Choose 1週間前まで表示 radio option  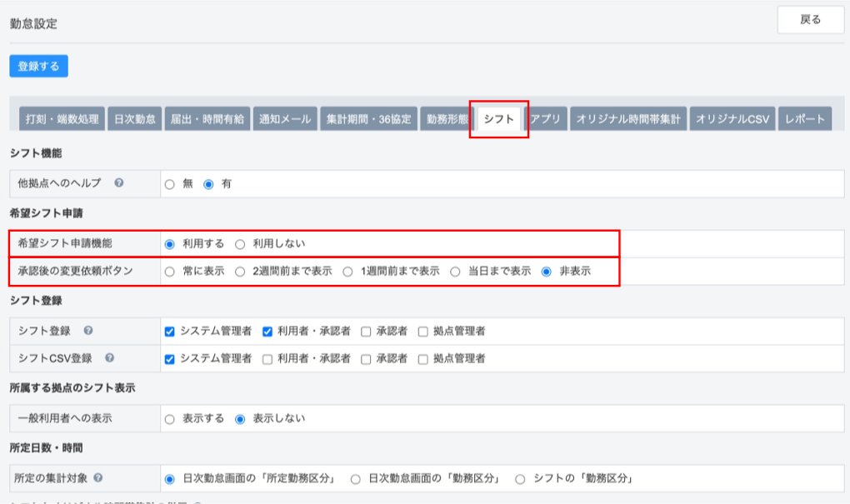[348, 272]
